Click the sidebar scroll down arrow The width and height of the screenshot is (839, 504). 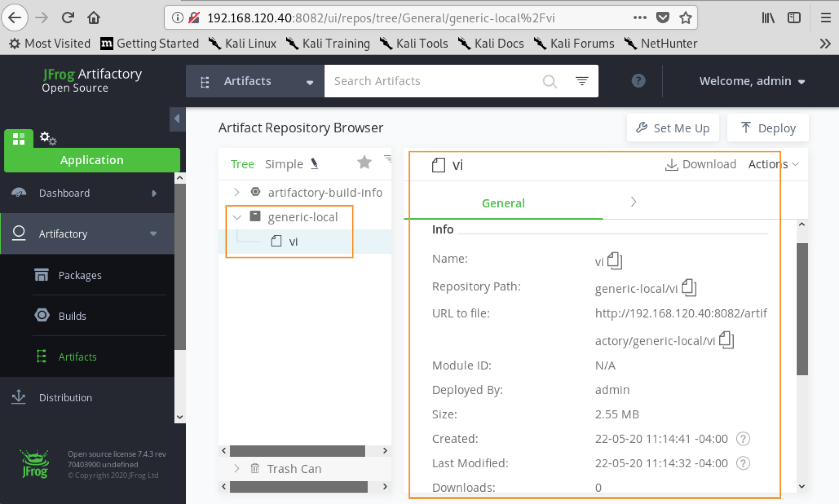(180, 417)
